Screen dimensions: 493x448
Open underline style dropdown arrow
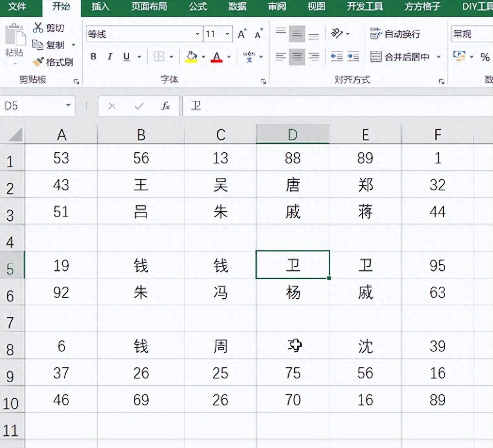[139, 57]
